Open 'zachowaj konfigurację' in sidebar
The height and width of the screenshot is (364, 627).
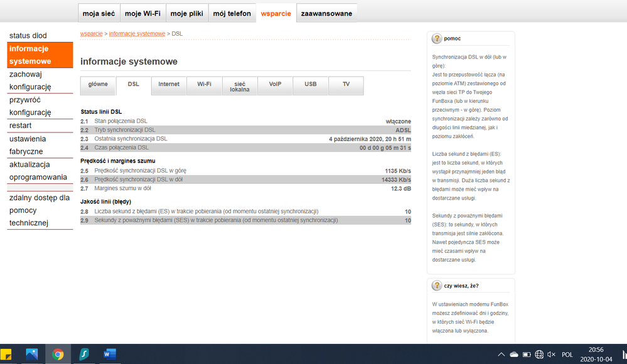[40, 80]
